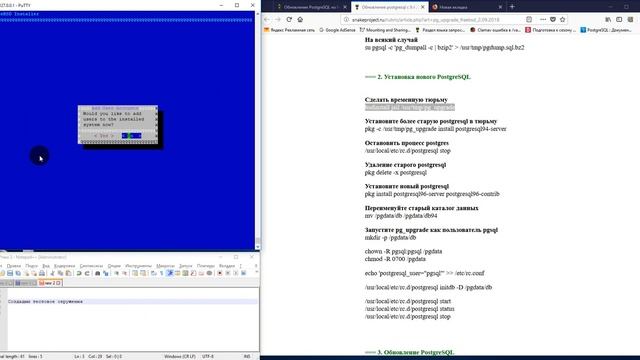Click the highlighted command under "Сделать временную тюрьму"
The width and height of the screenshot is (640, 360).
(409, 107)
